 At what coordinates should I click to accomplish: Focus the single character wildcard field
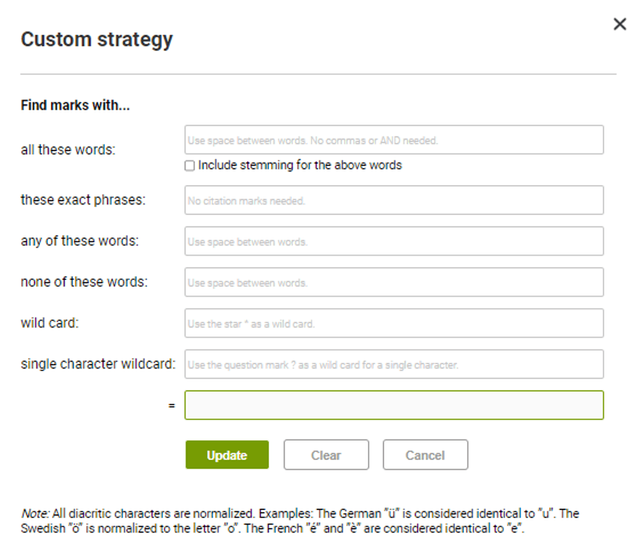click(x=394, y=365)
